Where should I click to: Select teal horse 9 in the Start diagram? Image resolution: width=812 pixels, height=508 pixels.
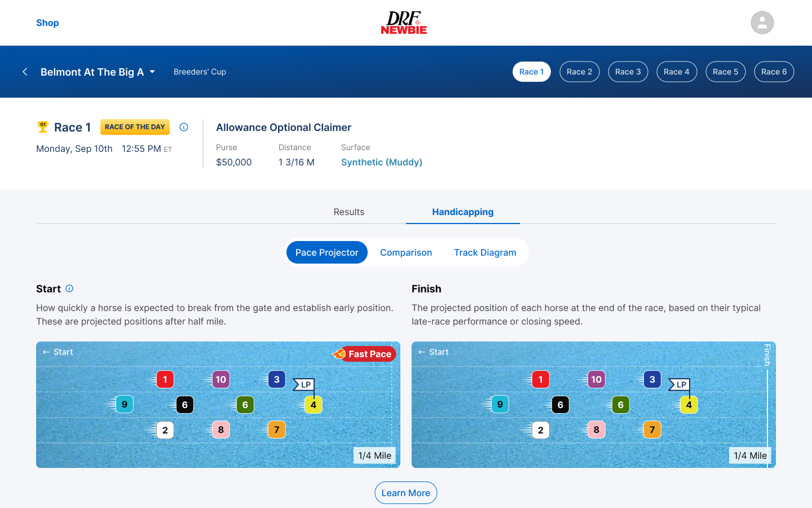pos(124,404)
